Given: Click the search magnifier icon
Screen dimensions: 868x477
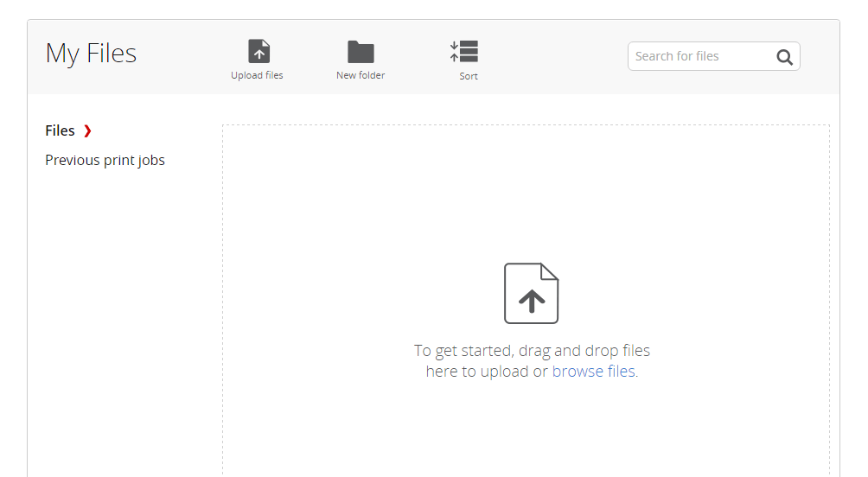Looking at the screenshot, I should click(x=784, y=56).
